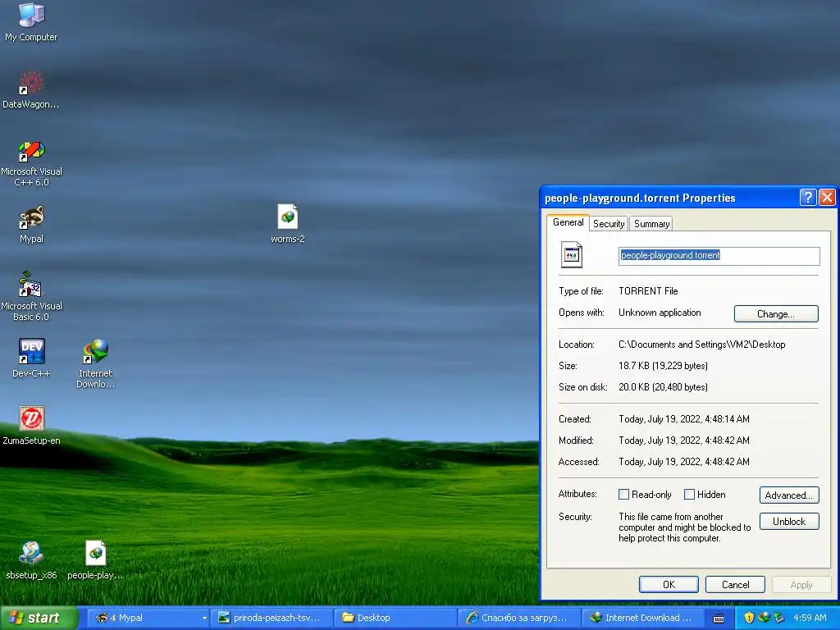Switch to Desktop folder taskbar button
Image resolution: width=840 pixels, height=630 pixels.
coord(395,618)
